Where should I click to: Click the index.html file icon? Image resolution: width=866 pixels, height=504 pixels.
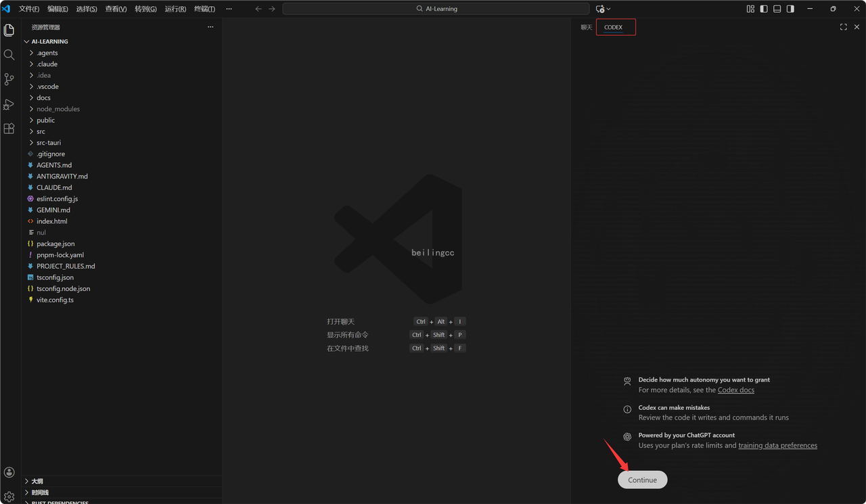[x=30, y=221]
